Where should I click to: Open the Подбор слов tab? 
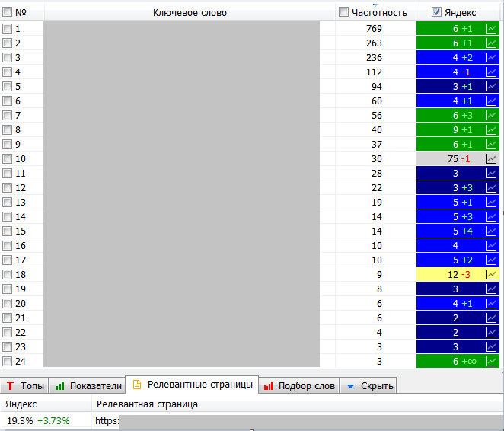(299, 385)
